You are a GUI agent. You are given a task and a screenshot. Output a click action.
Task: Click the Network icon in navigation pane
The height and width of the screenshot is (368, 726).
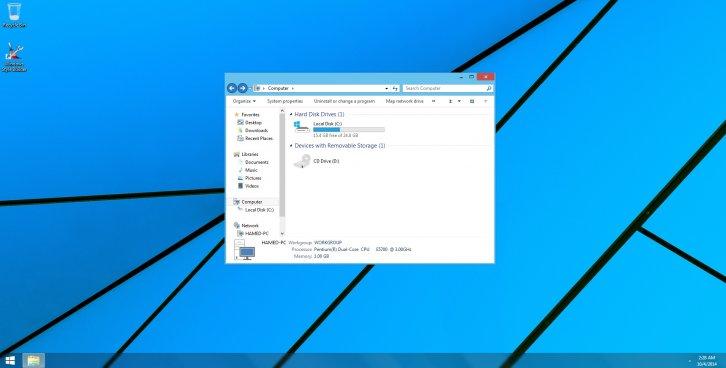pos(237,225)
